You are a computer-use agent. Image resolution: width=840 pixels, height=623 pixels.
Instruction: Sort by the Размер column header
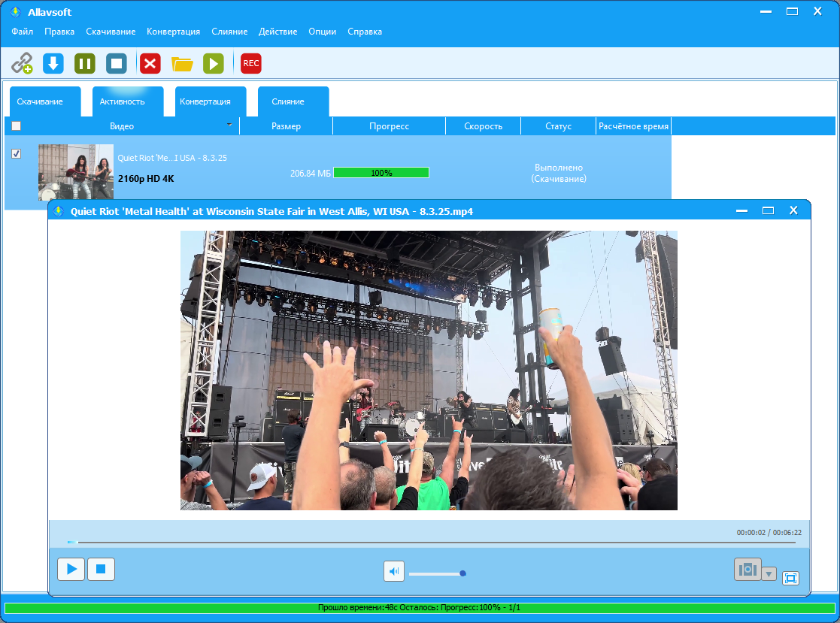(286, 126)
